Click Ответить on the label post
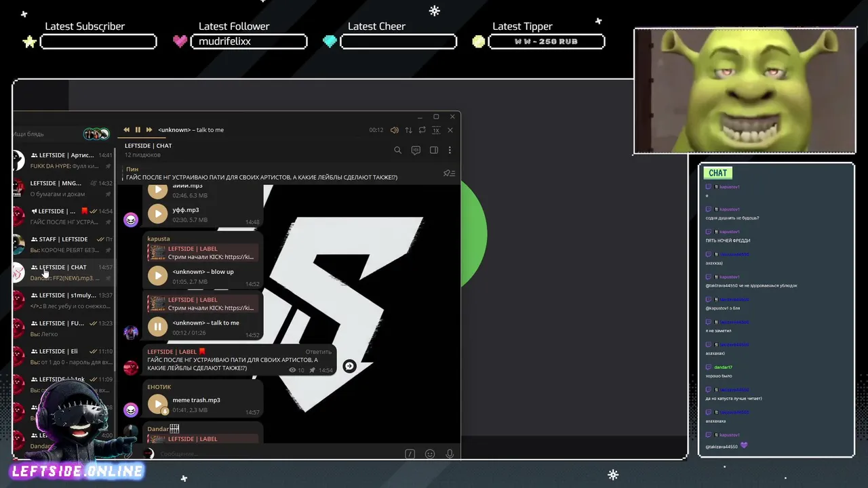868x488 pixels. 319,352
